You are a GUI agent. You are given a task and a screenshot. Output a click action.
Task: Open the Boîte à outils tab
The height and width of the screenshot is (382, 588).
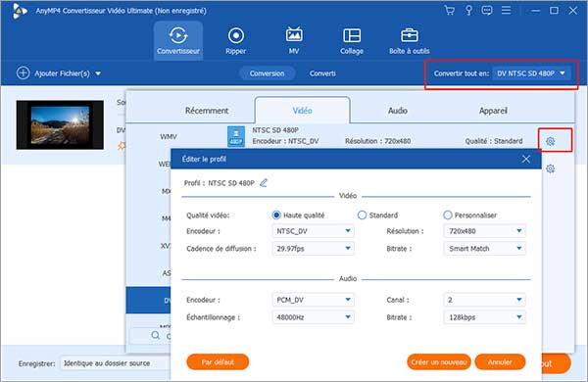pos(409,40)
